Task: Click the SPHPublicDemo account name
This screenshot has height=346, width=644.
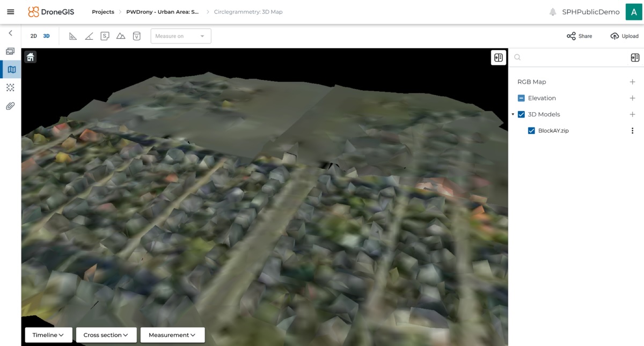Action: click(x=591, y=12)
